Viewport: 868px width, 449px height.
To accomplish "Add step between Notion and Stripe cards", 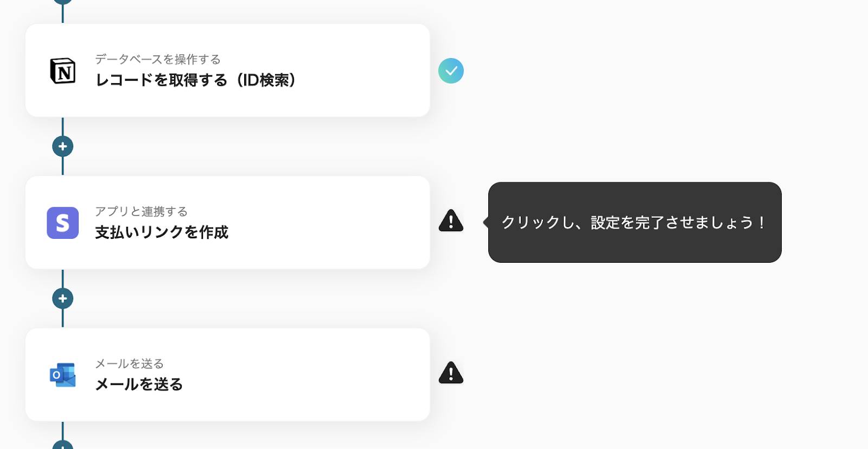I will pyautogui.click(x=63, y=147).
